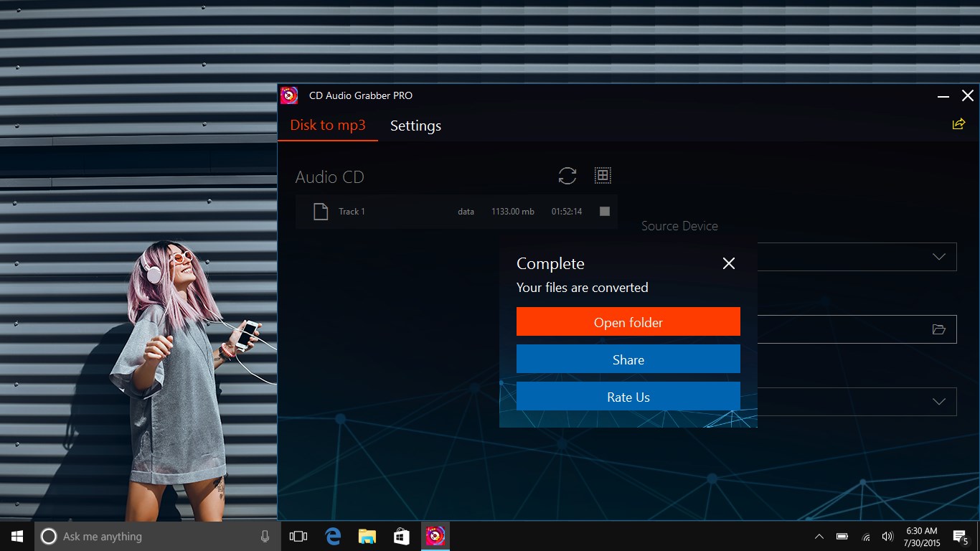Click the select all tracks grid icon
This screenshot has width=980, height=551.
pyautogui.click(x=603, y=174)
